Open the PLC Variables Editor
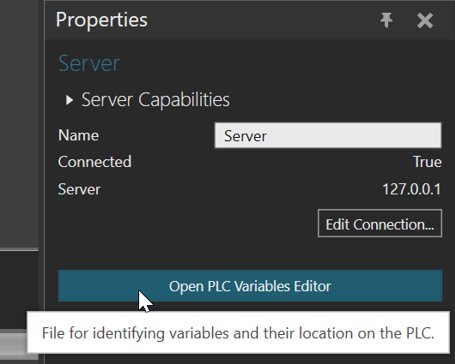 (x=250, y=286)
